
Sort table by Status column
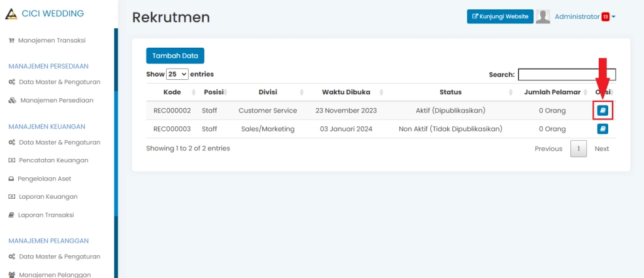(x=450, y=92)
